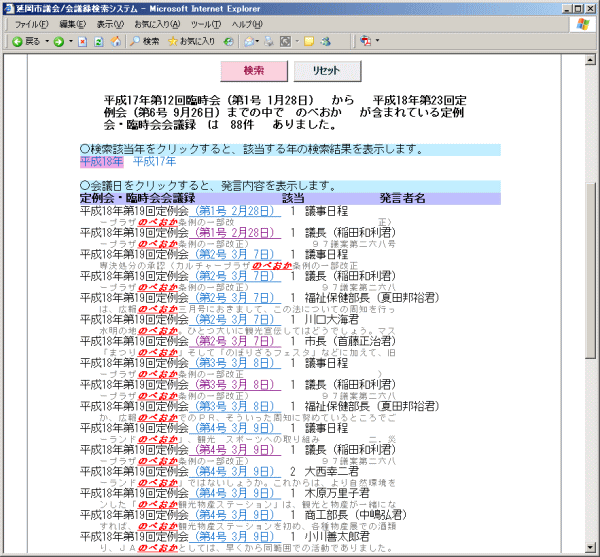Open the Forward button history dropdown arrow
600x557 pixels.
pyautogui.click(x=71, y=41)
